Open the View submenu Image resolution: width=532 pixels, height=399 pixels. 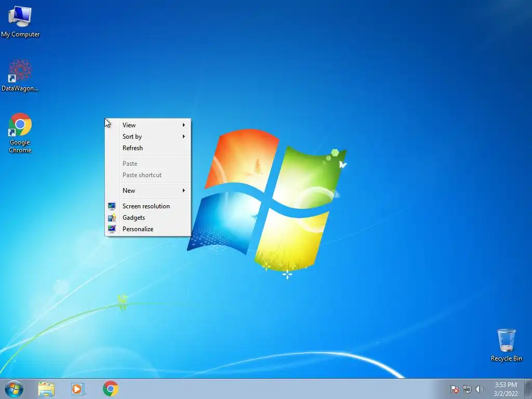[148, 125]
